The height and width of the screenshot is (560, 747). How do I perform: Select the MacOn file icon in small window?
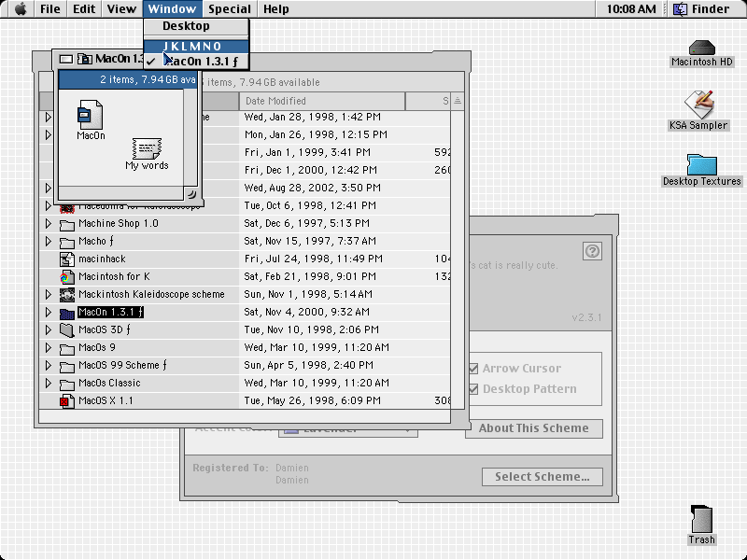(90, 114)
